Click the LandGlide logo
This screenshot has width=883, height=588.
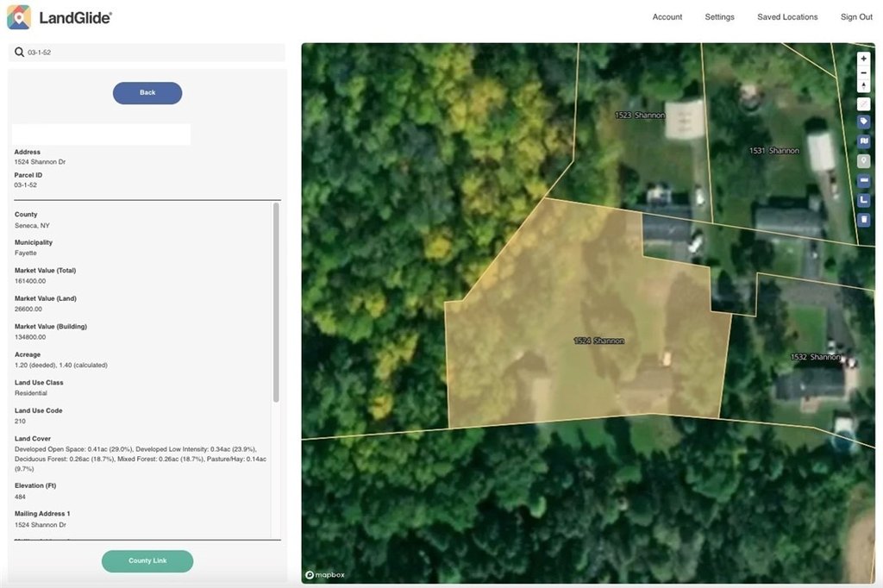click(x=59, y=17)
